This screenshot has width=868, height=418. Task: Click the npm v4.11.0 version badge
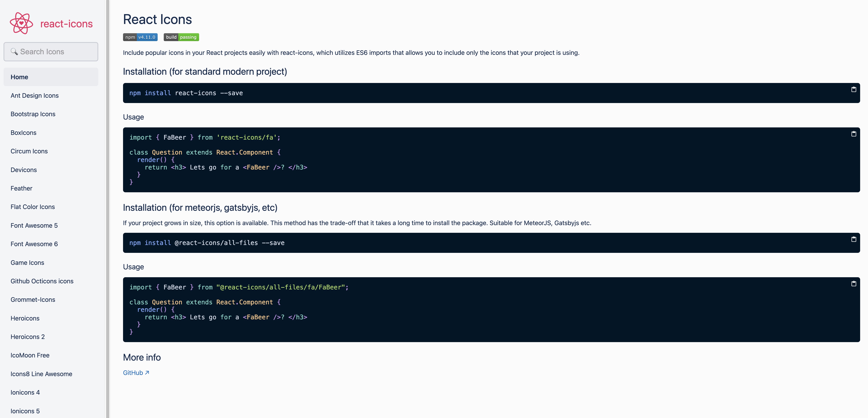pyautogui.click(x=140, y=37)
